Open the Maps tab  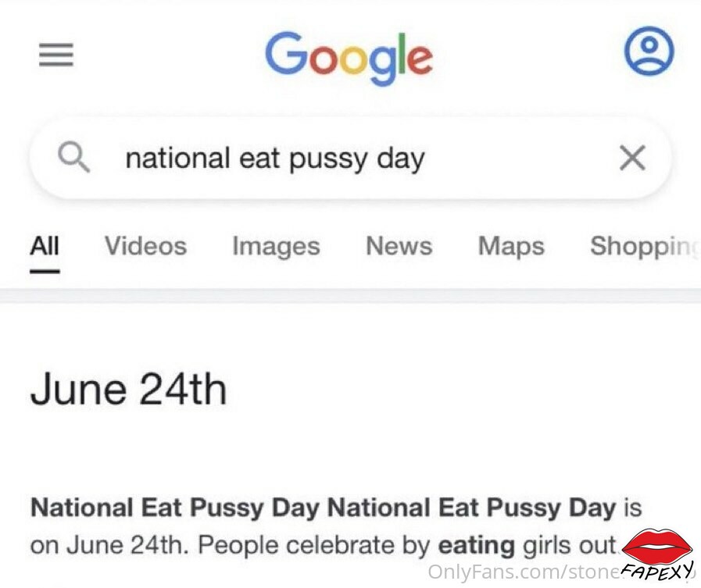pos(511,247)
